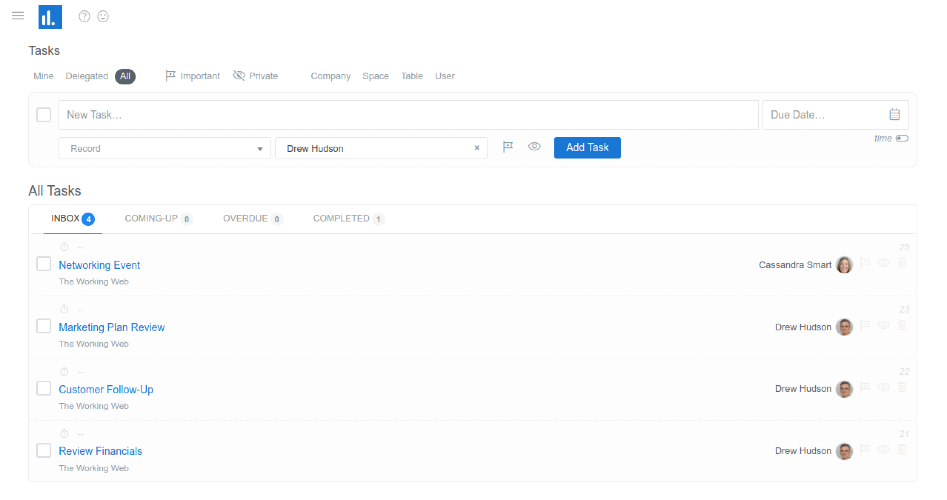Complete the Review Financials checkbox
This screenshot has width=947, height=500.
tap(43, 450)
